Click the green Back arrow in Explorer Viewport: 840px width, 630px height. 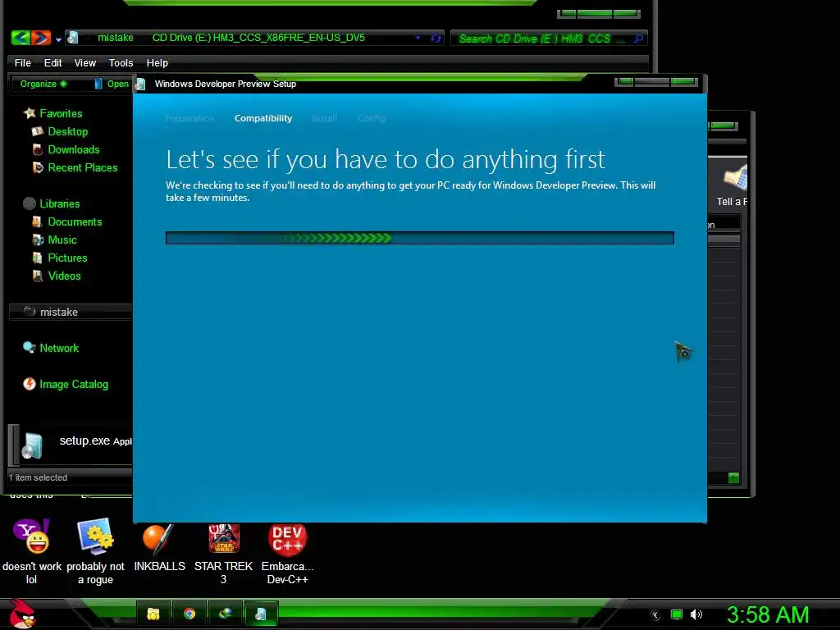[x=21, y=38]
